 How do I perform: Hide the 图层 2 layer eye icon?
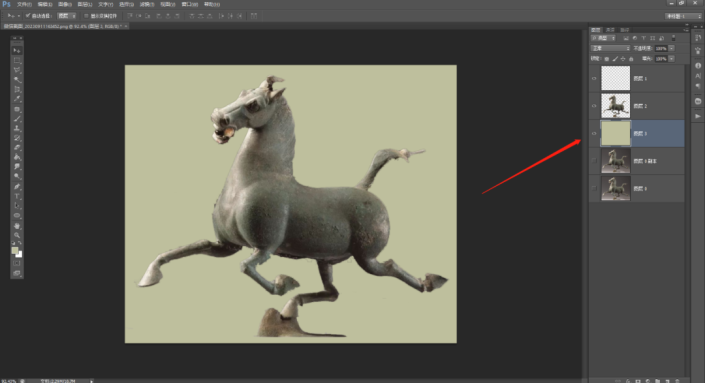click(594, 106)
